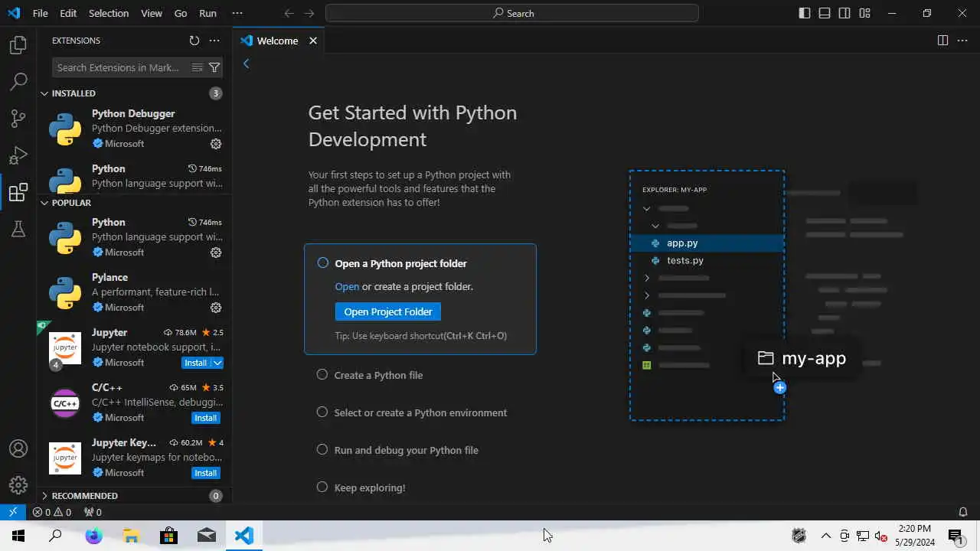Toggle secondary side bar layout icon
The height and width of the screenshot is (551, 980).
point(844,13)
